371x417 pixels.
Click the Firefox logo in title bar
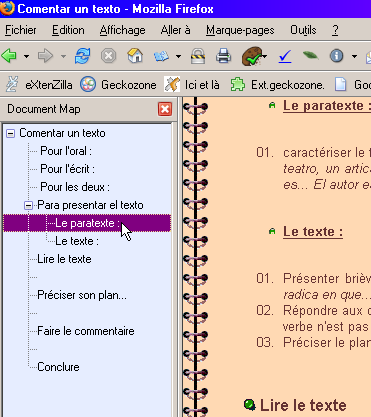pyautogui.click(x=7, y=8)
